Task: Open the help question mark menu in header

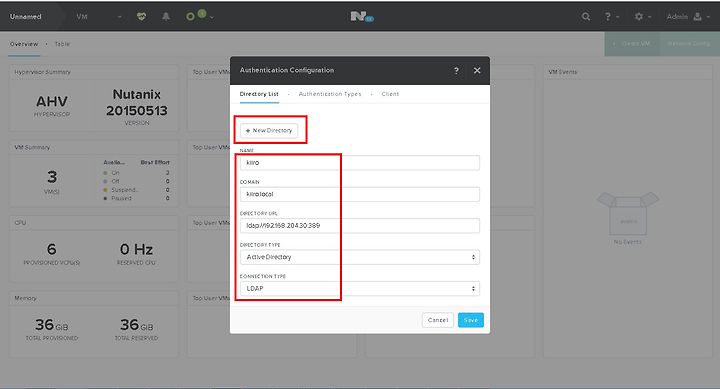Action: coord(608,17)
